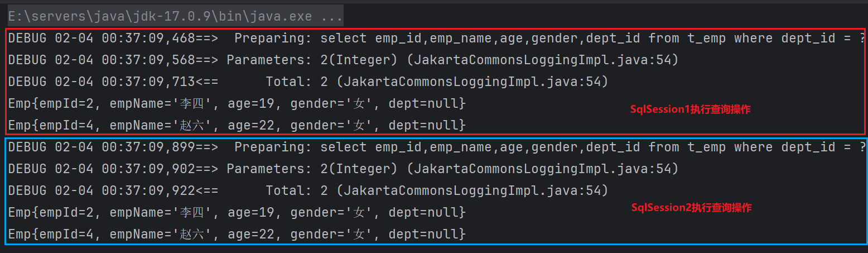Click the java.exe command path line
This screenshot has height=253, width=868.
(175, 17)
